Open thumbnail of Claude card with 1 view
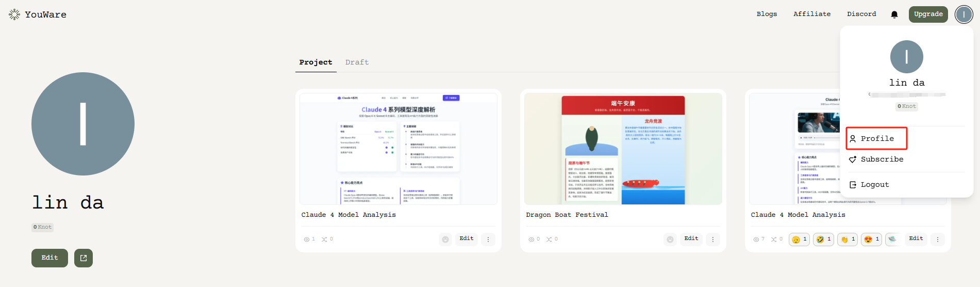980x287 pixels. [x=398, y=149]
